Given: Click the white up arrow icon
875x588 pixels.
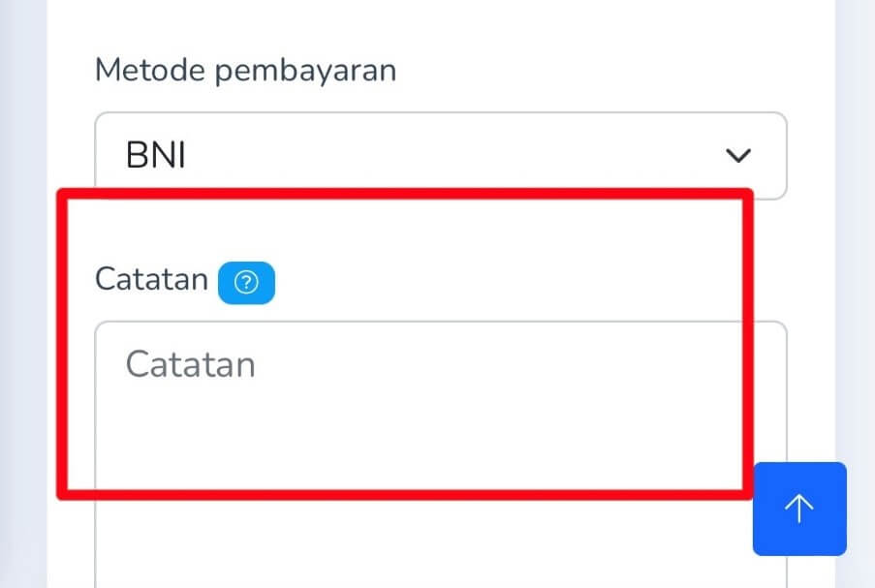Looking at the screenshot, I should click(798, 509).
